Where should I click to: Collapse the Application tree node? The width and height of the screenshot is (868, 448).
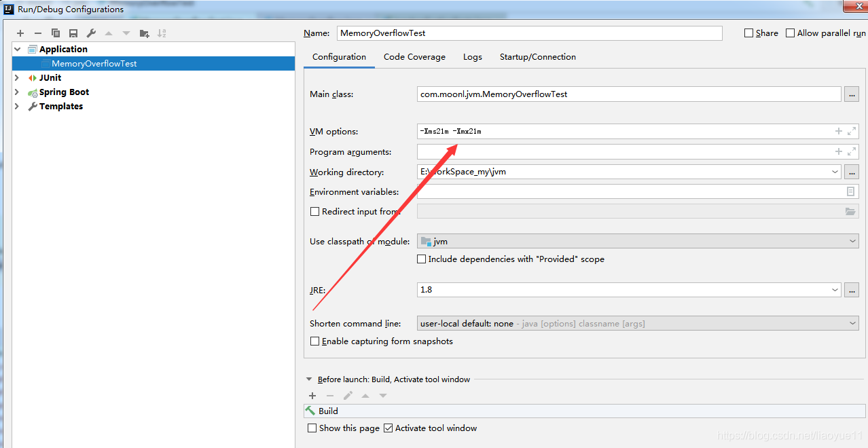(x=18, y=50)
